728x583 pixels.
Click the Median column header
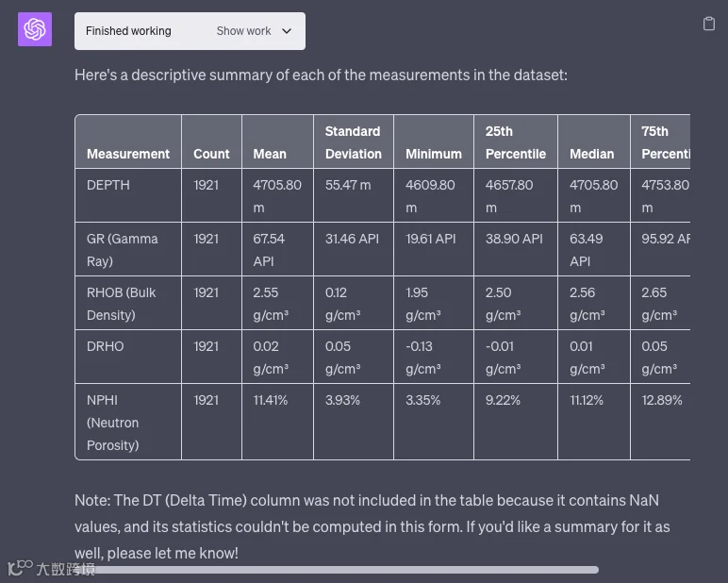click(592, 154)
